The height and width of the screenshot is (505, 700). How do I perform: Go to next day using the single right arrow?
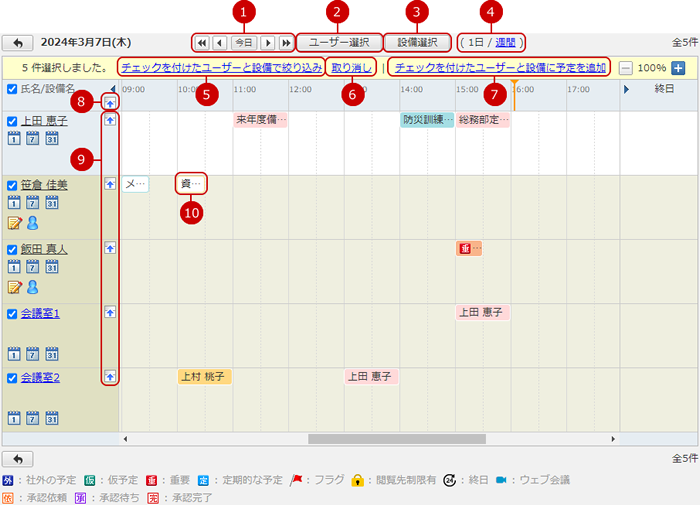268,43
